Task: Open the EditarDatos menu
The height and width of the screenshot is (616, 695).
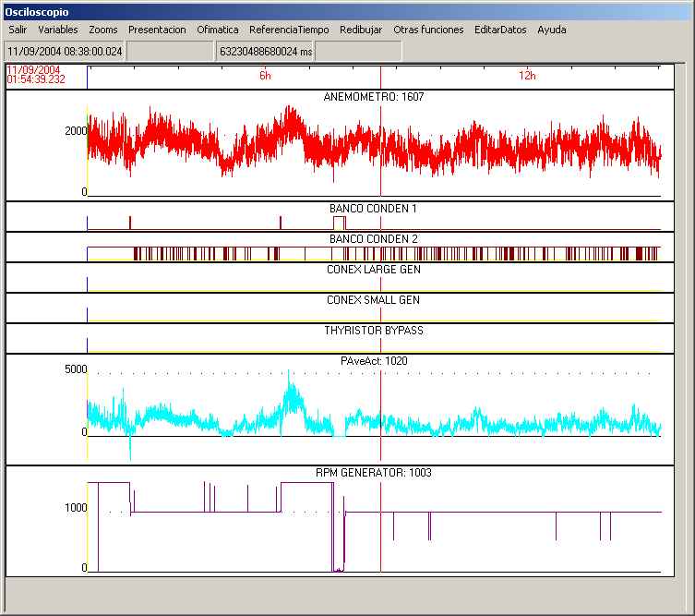Action: click(500, 30)
